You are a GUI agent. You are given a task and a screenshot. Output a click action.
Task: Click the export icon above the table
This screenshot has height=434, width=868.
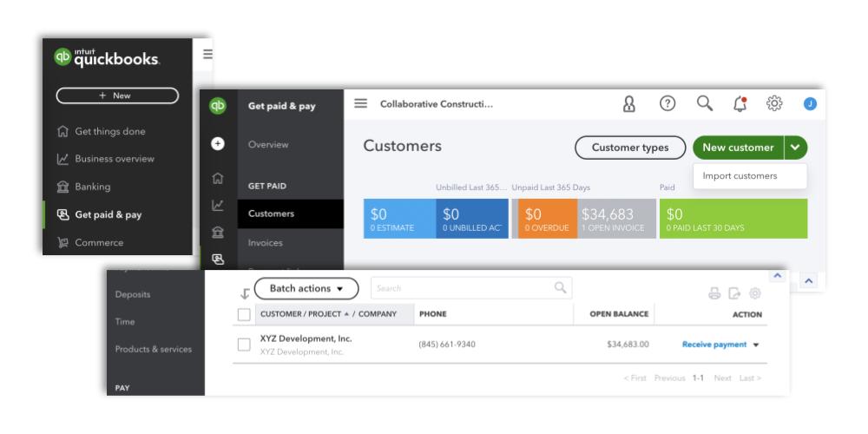[734, 294]
